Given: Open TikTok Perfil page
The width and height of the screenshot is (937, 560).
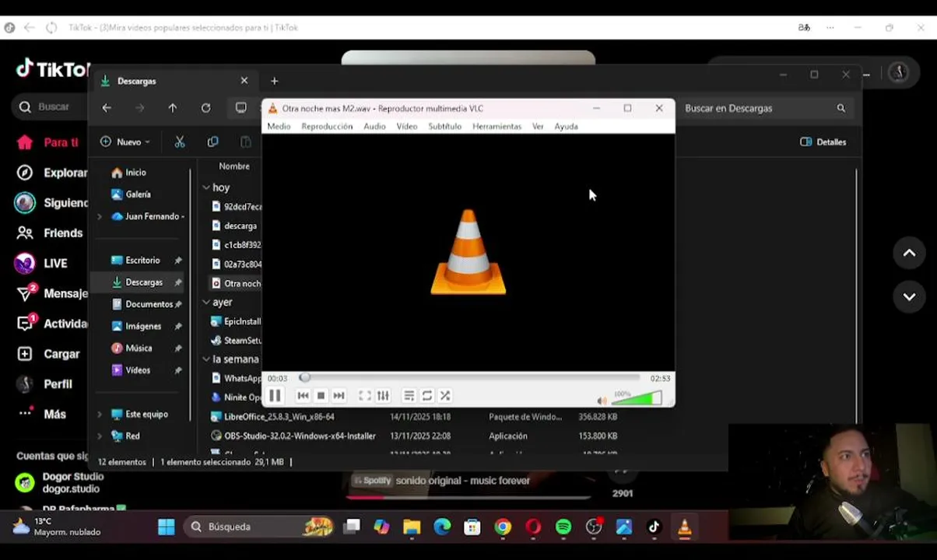Looking at the screenshot, I should click(x=45, y=384).
